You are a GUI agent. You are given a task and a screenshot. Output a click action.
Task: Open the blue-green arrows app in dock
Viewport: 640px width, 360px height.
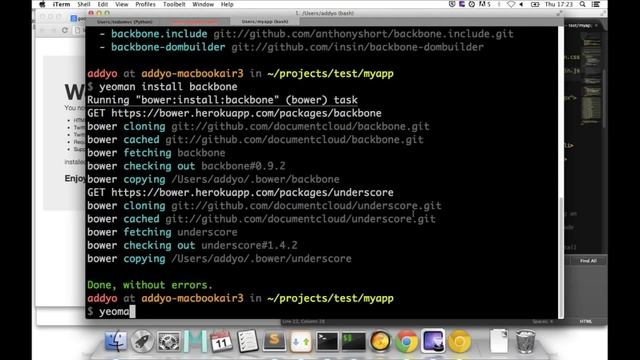tap(301, 341)
